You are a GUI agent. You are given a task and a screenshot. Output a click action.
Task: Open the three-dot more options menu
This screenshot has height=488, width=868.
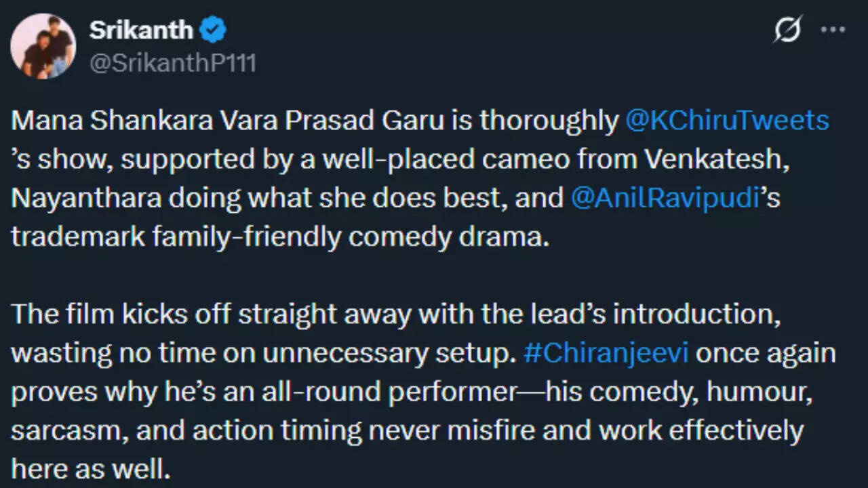coord(833,30)
